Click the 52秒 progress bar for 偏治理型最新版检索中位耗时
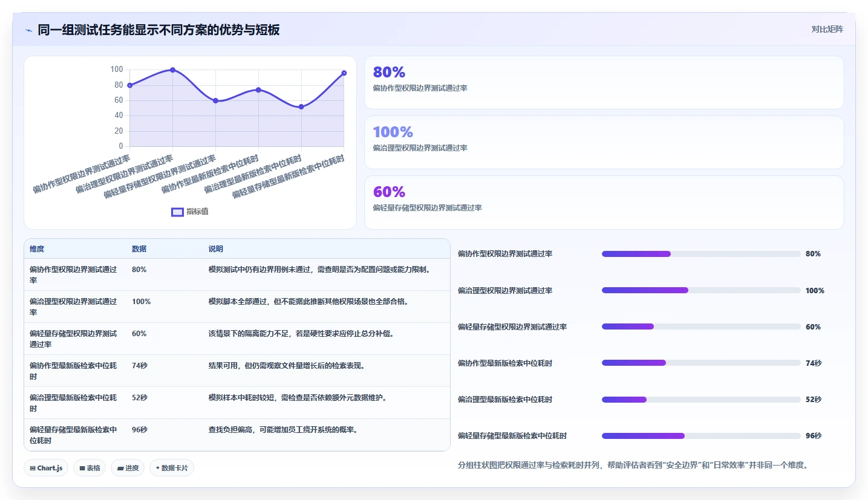The width and height of the screenshot is (868, 500). pyautogui.click(x=701, y=399)
